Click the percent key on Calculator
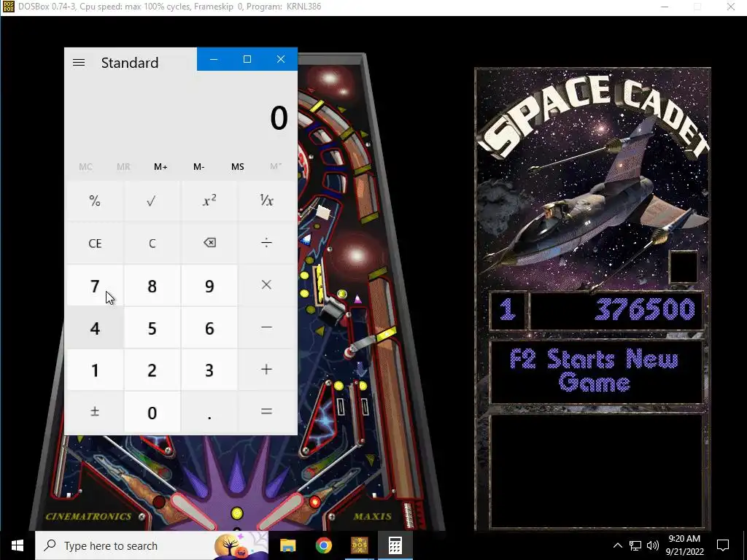 pyautogui.click(x=95, y=201)
